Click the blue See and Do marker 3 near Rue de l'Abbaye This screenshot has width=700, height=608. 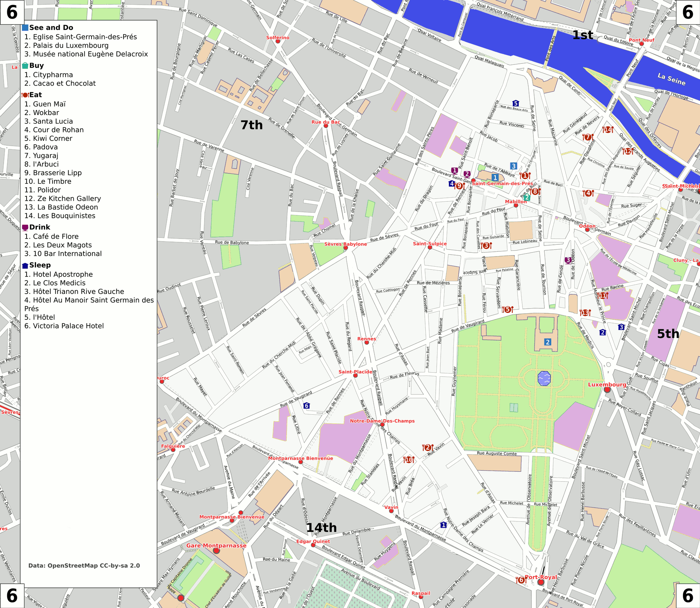tap(513, 166)
